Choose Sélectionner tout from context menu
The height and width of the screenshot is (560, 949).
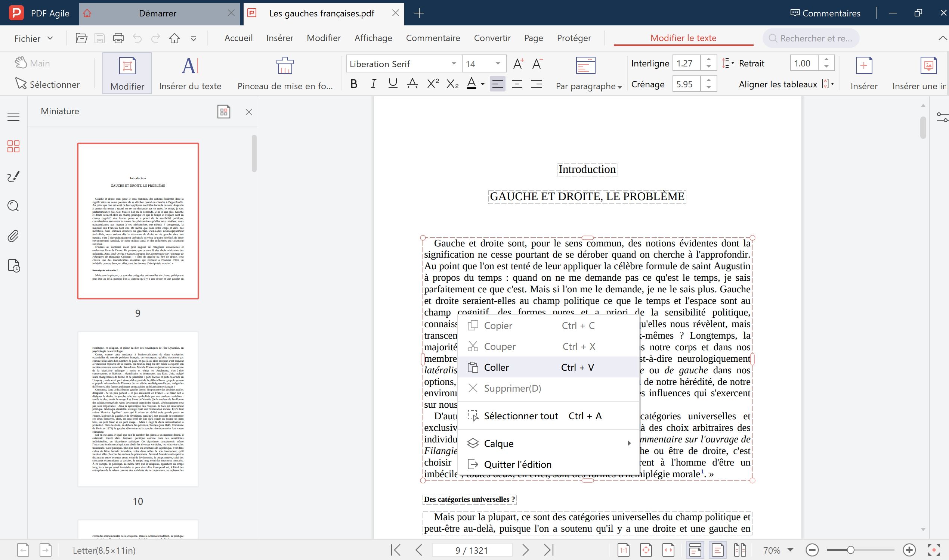[x=548, y=416]
